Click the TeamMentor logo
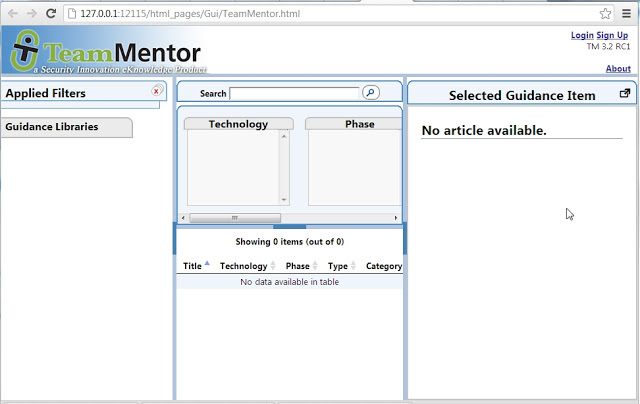 (104, 53)
